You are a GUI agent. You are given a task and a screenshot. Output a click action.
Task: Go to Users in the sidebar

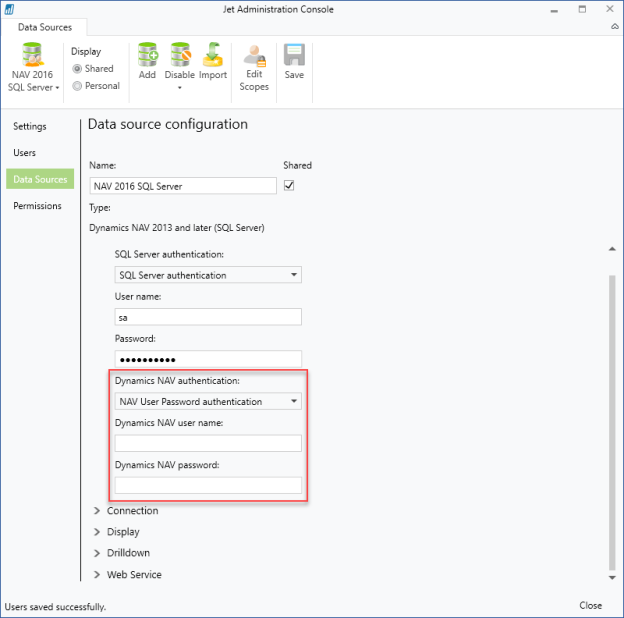(24, 152)
